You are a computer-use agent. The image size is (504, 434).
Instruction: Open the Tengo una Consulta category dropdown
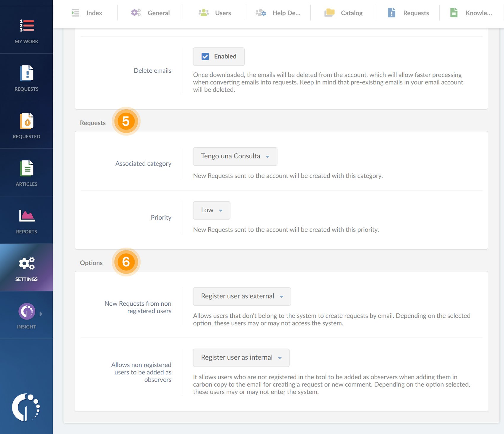[235, 156]
